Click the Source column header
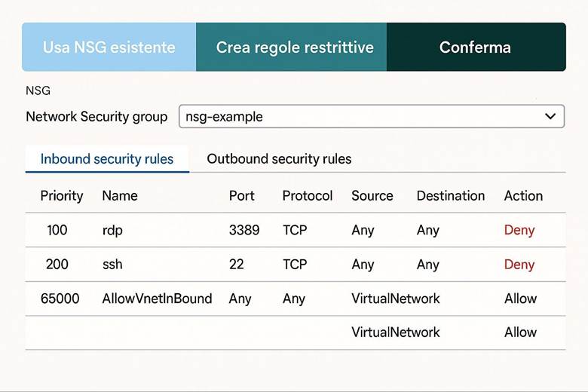 (372, 196)
